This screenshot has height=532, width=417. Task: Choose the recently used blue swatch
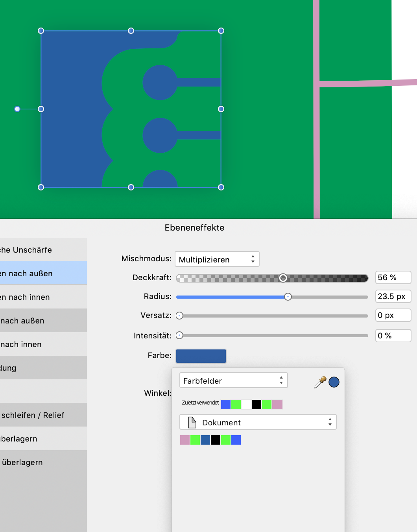(226, 405)
